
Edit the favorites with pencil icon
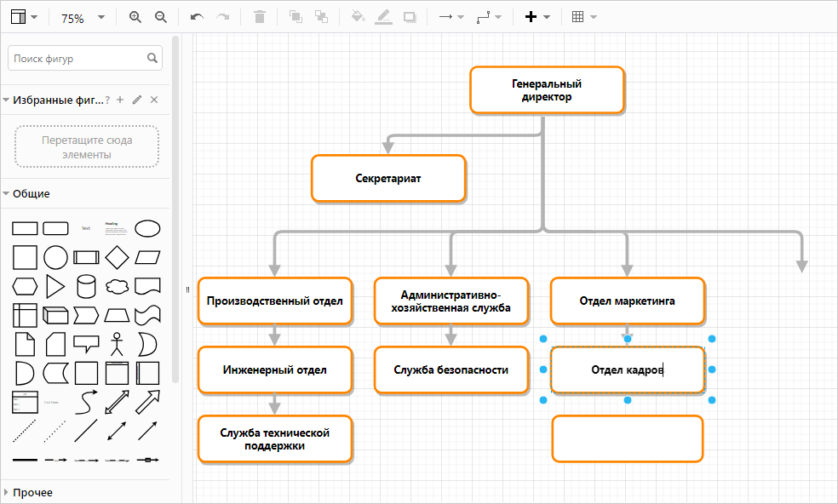click(x=137, y=100)
